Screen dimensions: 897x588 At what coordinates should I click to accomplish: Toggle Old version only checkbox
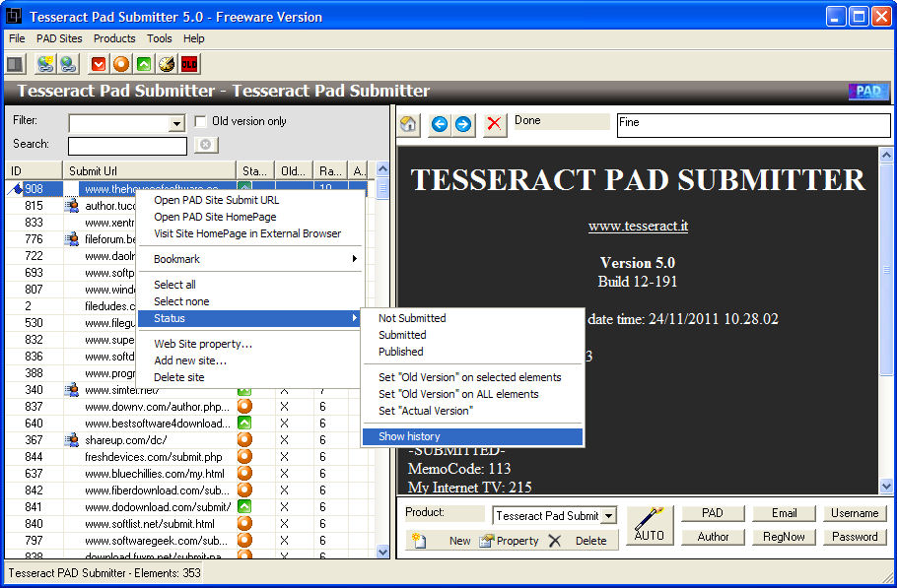coord(200,121)
